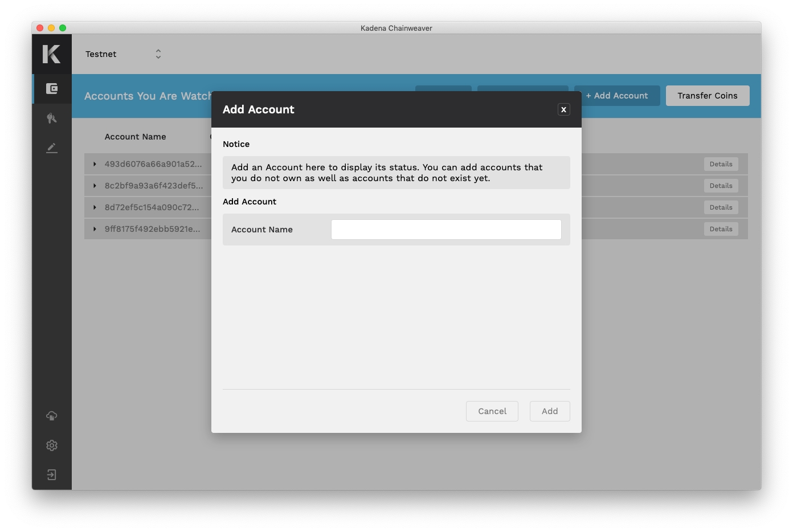Click into the Account Name input field
Viewport: 793px width, 532px height.
tap(446, 230)
